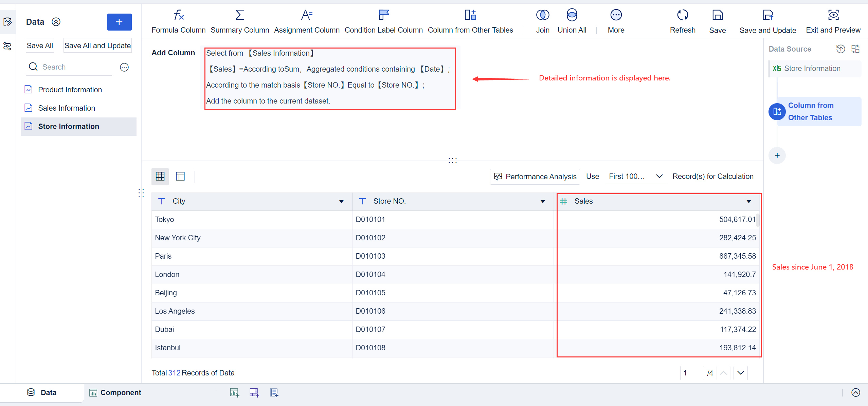Open City column dropdown arrow
The image size is (868, 406).
tap(341, 202)
